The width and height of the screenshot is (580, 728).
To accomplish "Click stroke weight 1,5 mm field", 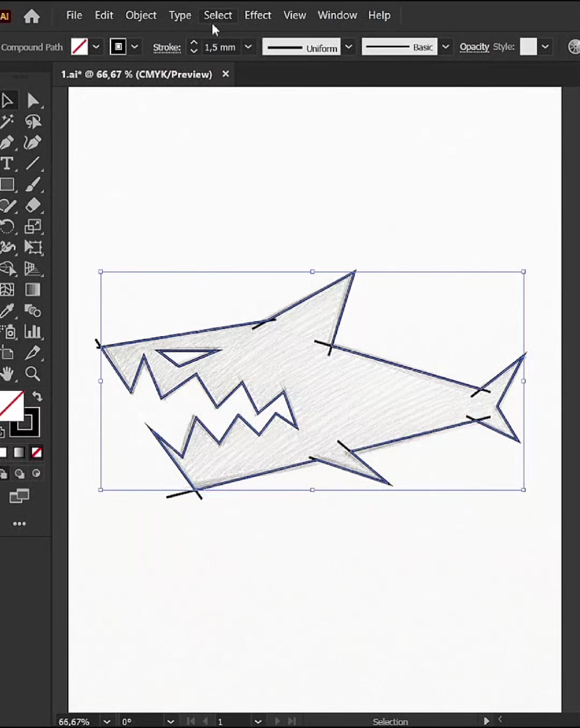I will [220, 47].
